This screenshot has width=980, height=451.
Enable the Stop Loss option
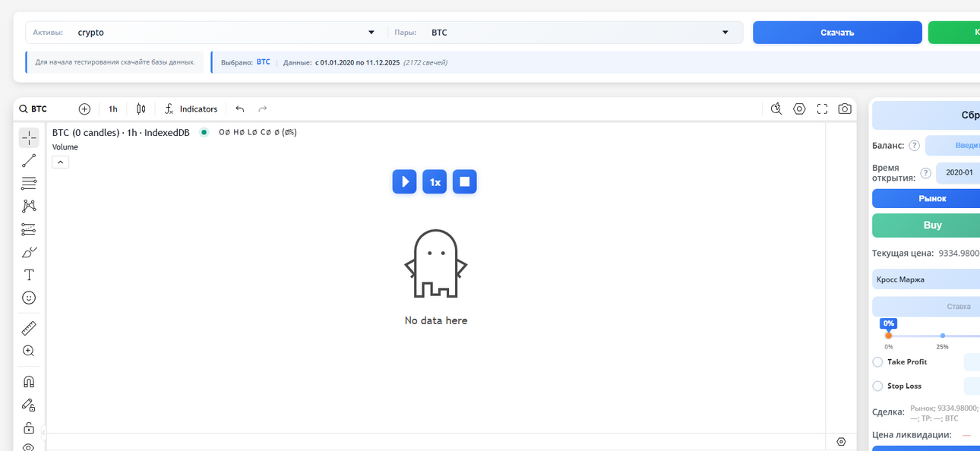(x=877, y=386)
